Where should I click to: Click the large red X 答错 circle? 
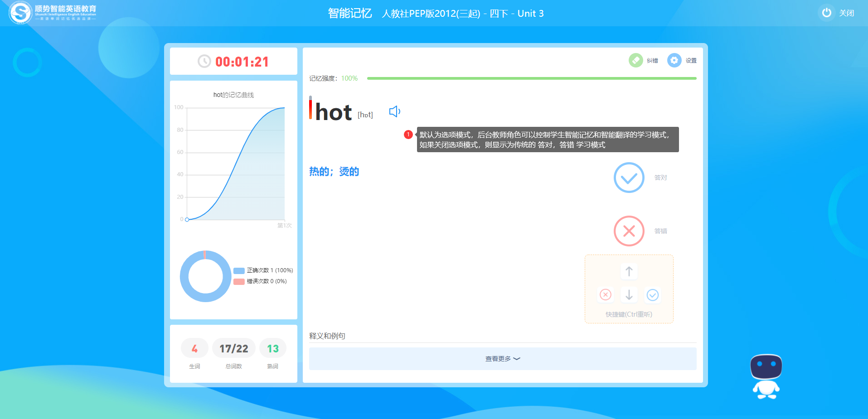629,231
